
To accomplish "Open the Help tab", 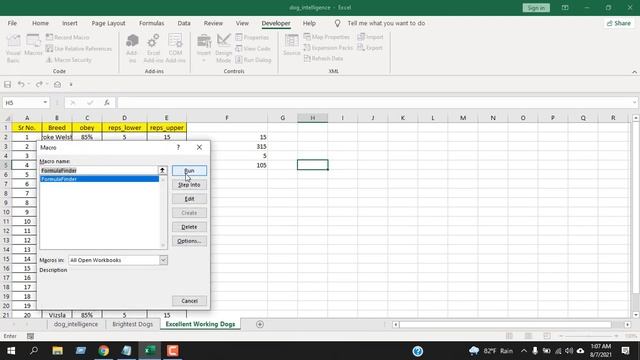I will point(309,23).
